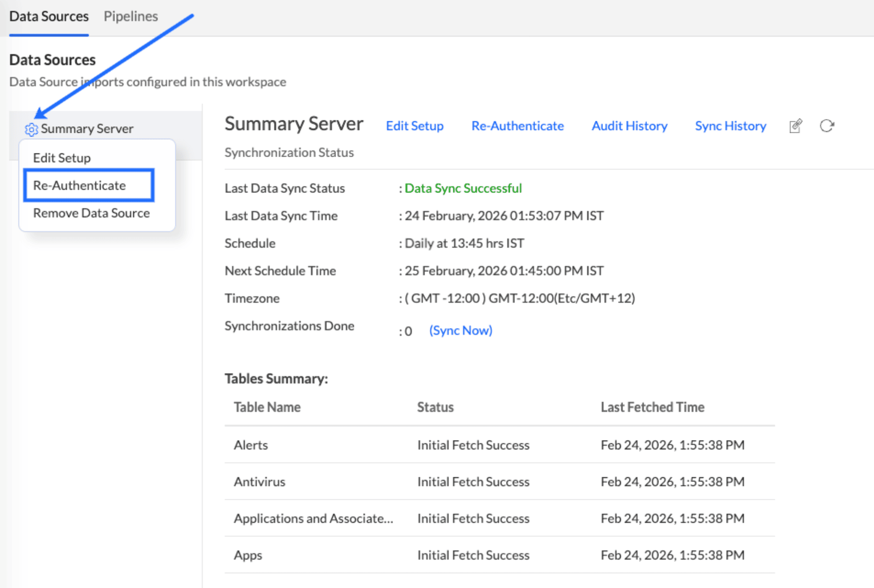Viewport: 874px width, 588px height.
Task: Click the Alerts row Initial Fetch Success status
Action: click(473, 445)
